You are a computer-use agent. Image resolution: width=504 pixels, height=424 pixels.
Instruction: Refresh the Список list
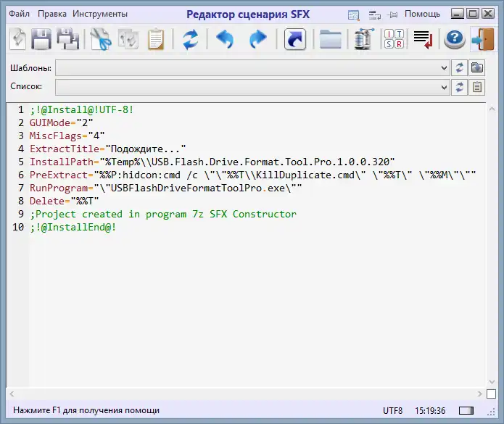pos(459,87)
